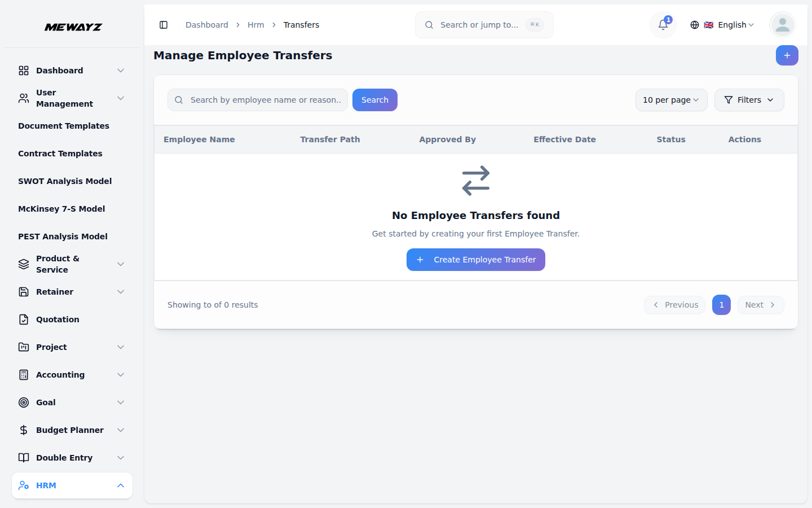Select the Accounting calculator icon

pos(23,374)
